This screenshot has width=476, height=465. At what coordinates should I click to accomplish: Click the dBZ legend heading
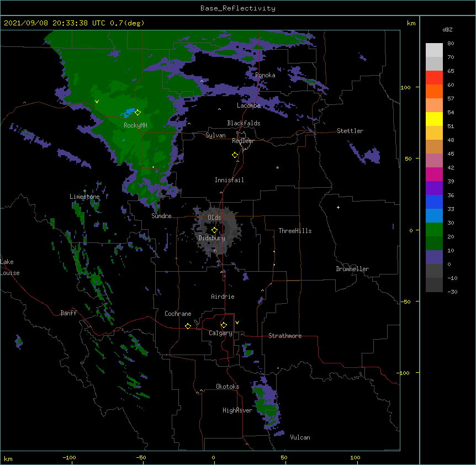(x=447, y=30)
